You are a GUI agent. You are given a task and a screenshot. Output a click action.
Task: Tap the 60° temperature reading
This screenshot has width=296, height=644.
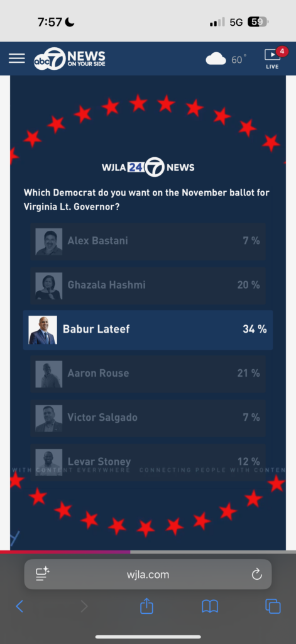coord(239,60)
